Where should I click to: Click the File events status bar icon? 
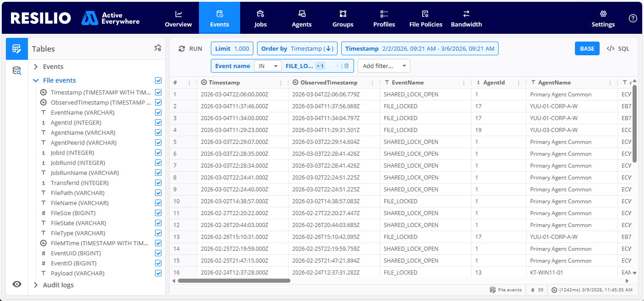tap(493, 290)
